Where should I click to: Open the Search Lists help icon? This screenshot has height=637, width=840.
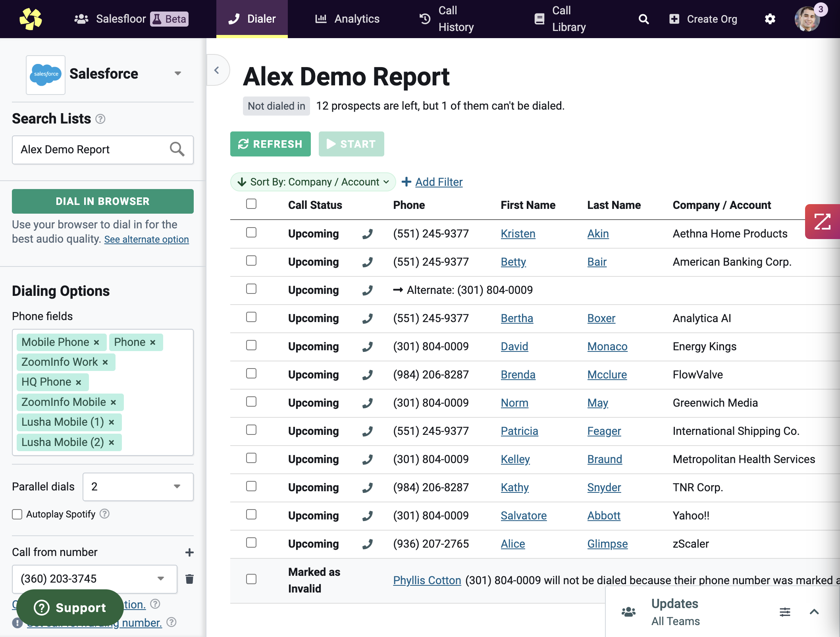[x=100, y=119]
